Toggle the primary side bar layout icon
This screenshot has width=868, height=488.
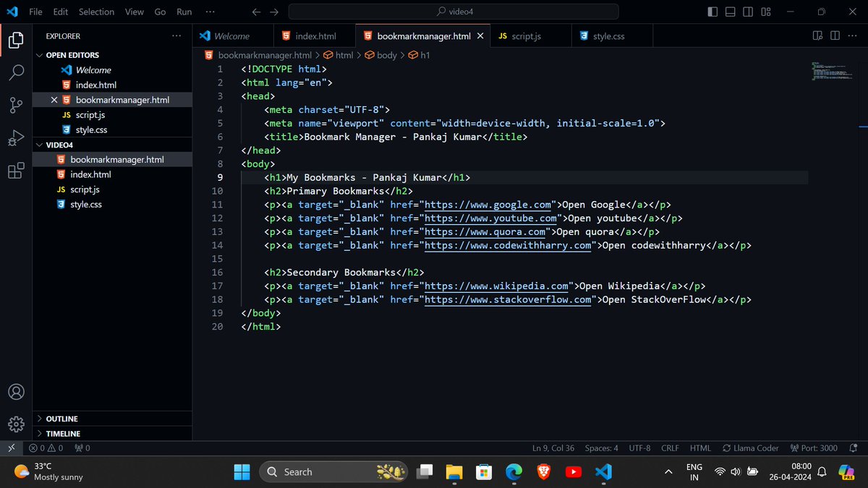[713, 12]
